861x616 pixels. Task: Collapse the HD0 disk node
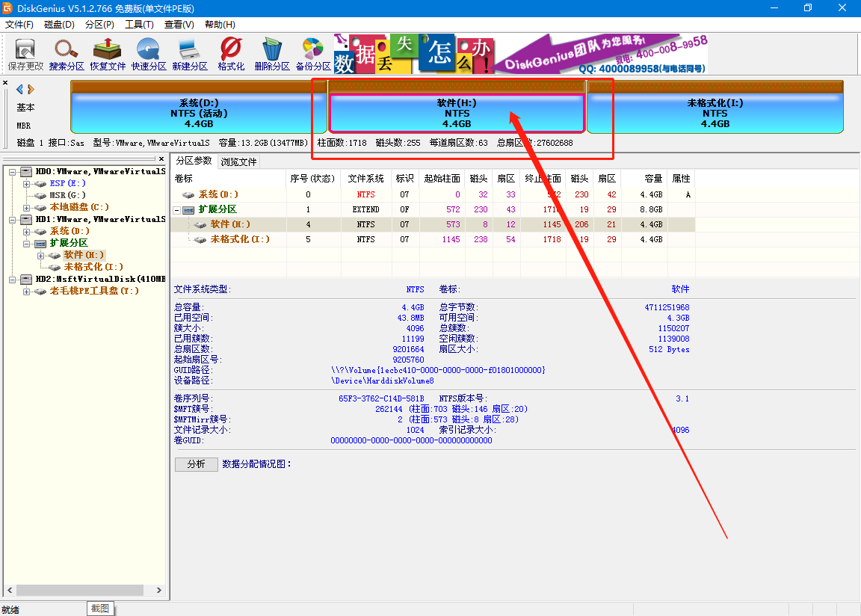pos(13,172)
